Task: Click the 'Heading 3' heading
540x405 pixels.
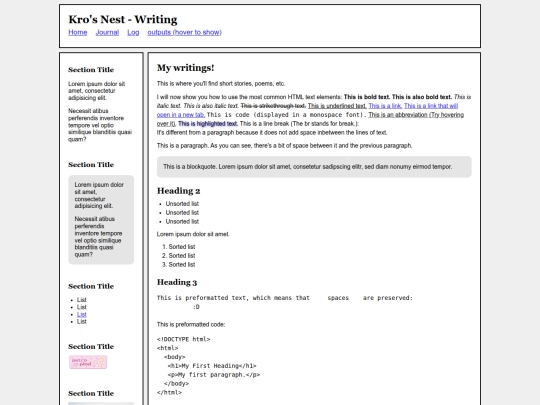Action: (177, 282)
